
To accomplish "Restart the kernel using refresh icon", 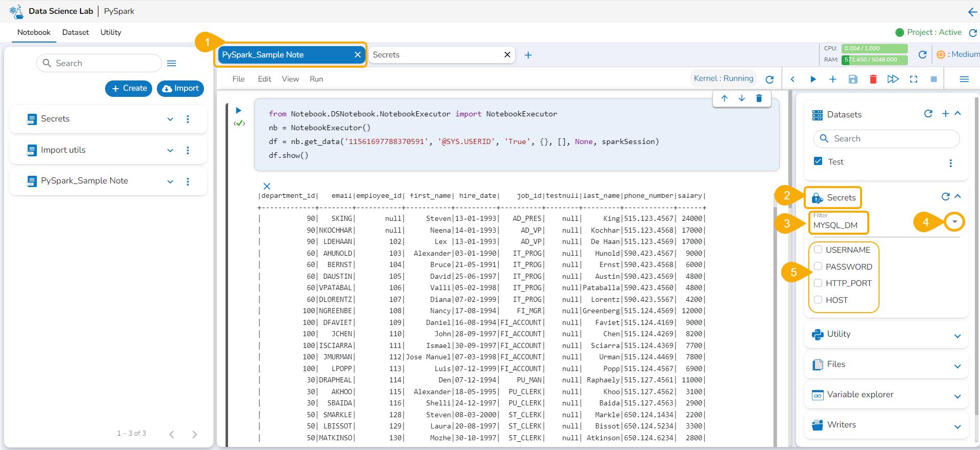I will [769, 79].
